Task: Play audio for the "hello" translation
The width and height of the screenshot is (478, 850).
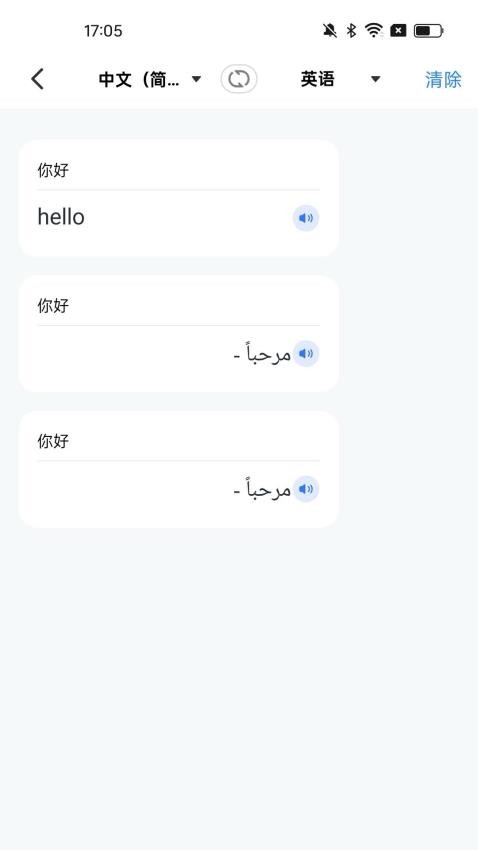Action: tap(306, 218)
